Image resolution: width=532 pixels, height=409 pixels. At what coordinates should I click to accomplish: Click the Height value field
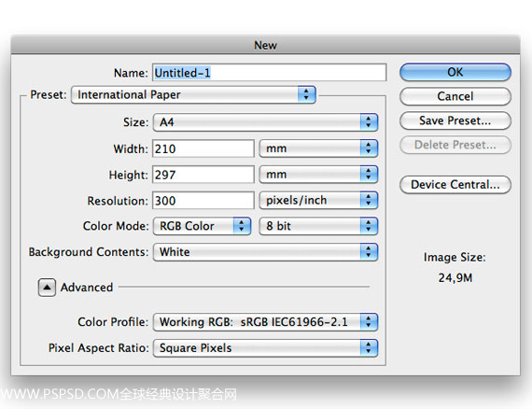point(203,175)
